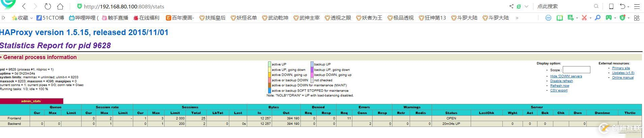Viewport: 644px width, 138px height.
Task: Open the Updates (v1.5) link
Action: [x=623, y=73]
